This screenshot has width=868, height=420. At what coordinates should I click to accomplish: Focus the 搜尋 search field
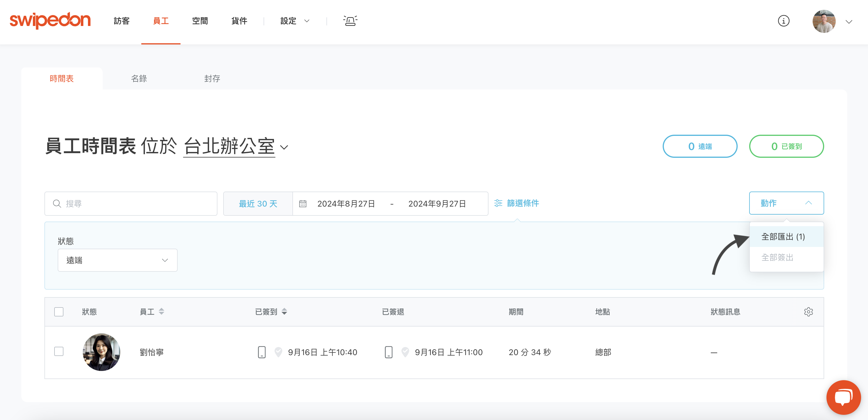(x=131, y=204)
